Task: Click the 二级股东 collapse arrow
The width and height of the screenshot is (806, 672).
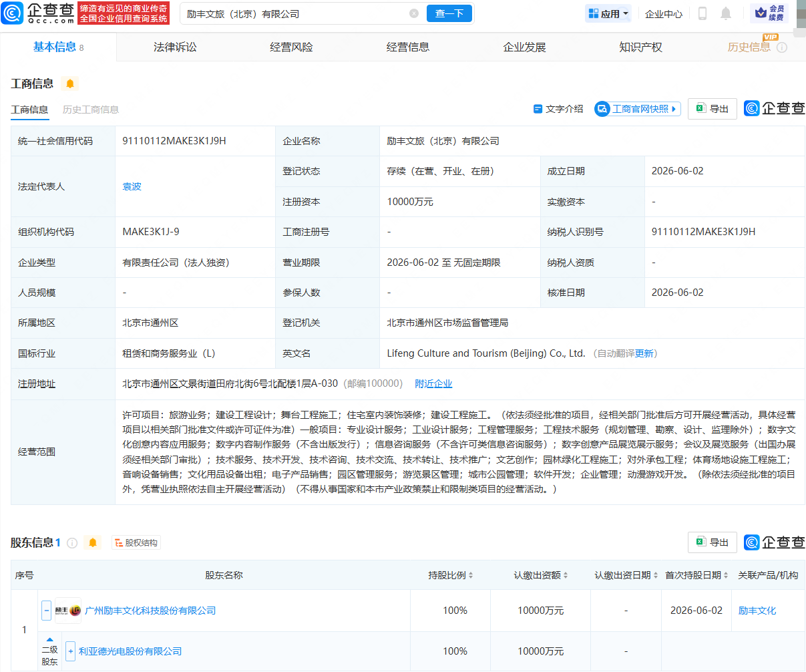Action: click(x=49, y=640)
